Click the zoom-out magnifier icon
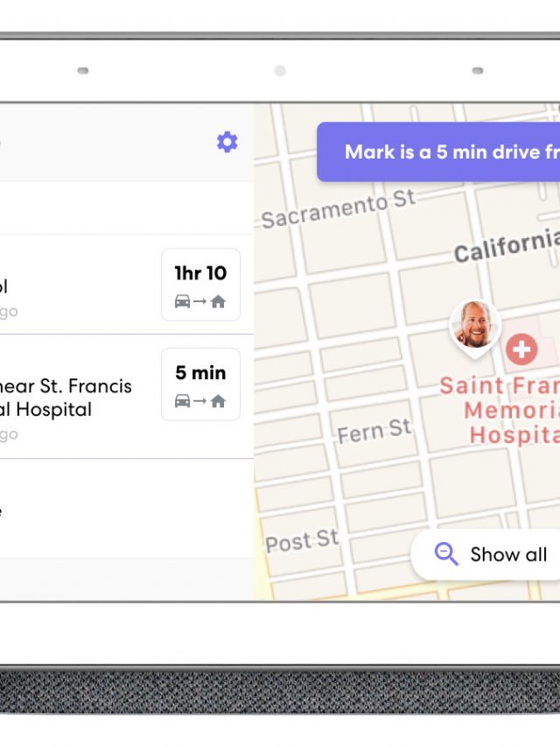560x747 pixels. coord(446,553)
